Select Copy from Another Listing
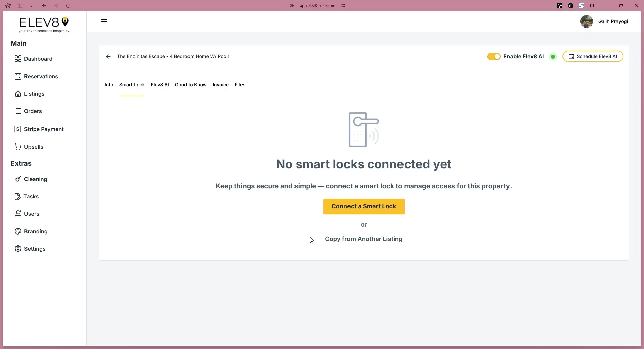The height and width of the screenshot is (349, 644). 364,239
